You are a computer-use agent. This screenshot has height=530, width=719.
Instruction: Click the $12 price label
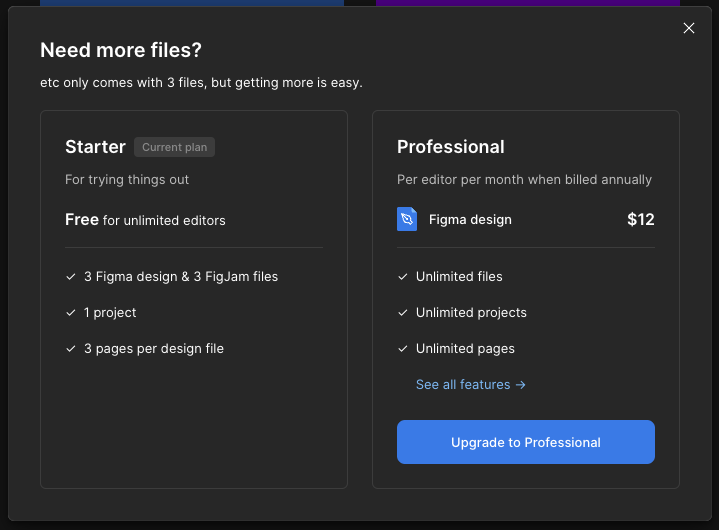pos(641,219)
